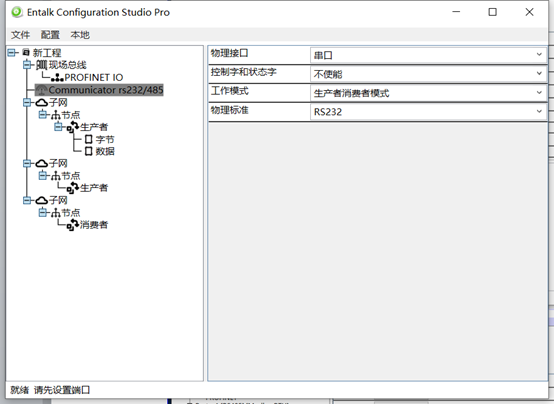Click the 数据 item icon

89,151
